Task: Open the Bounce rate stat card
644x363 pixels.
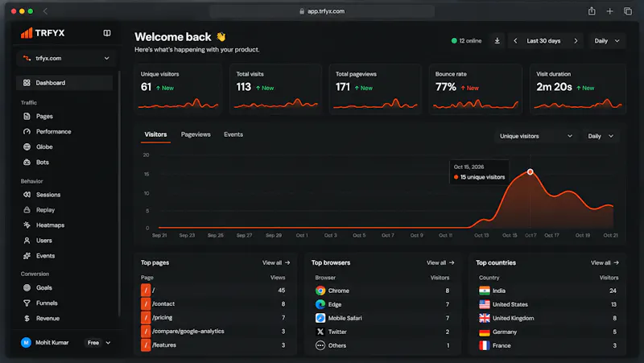Action: [476, 89]
